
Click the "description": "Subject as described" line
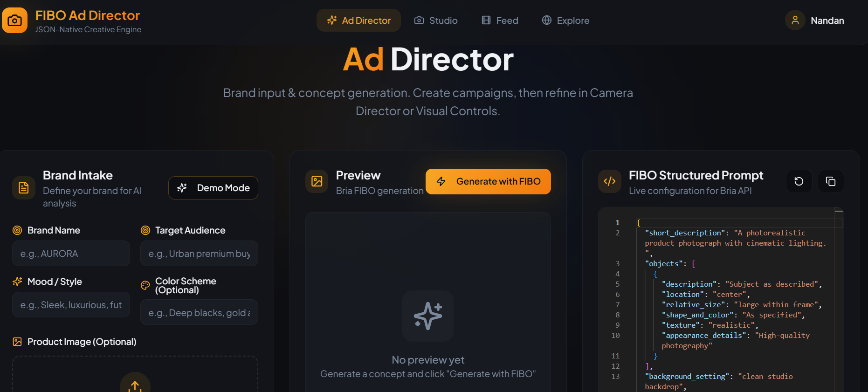[742, 284]
